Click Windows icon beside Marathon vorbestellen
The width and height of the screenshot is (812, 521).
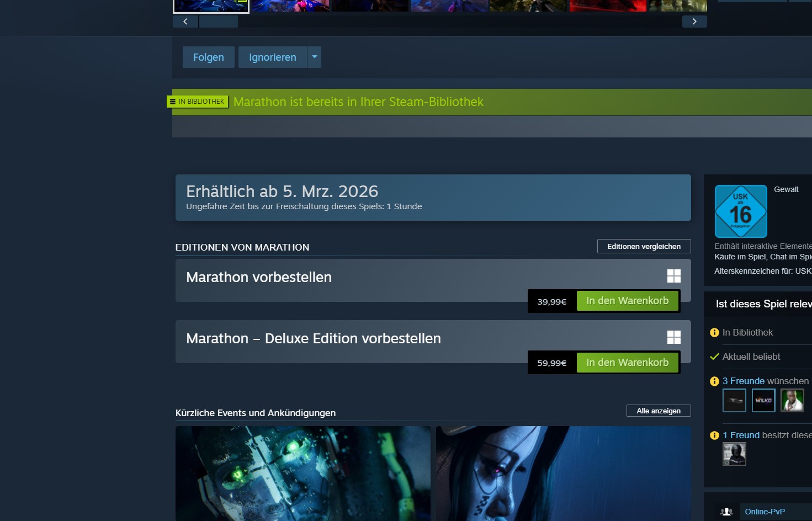tap(673, 276)
